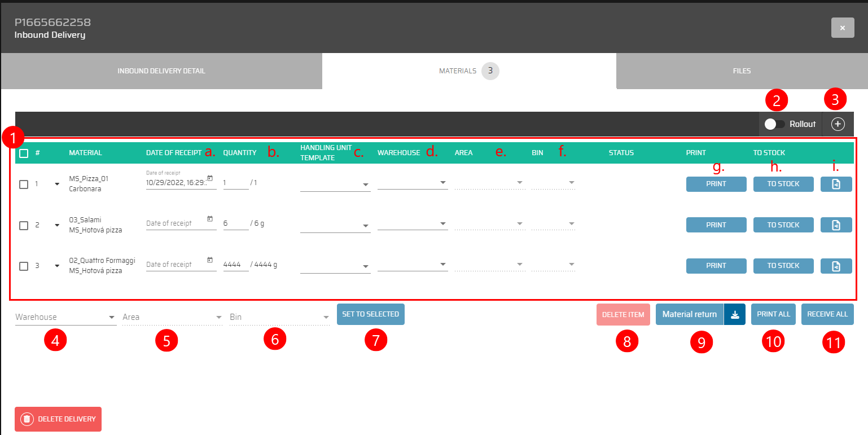Click download icon beside Material return
868x435 pixels.
coord(734,315)
